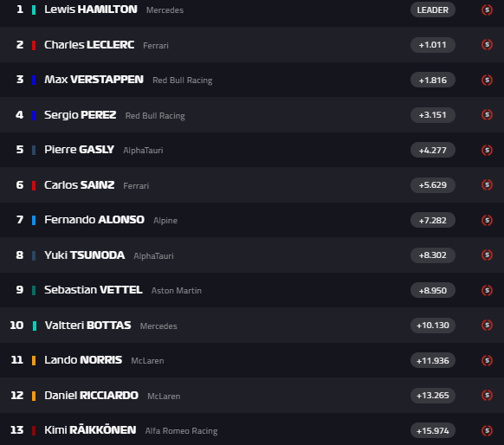
Task: Click the LEADER badge for Hamilton
Action: point(433,10)
